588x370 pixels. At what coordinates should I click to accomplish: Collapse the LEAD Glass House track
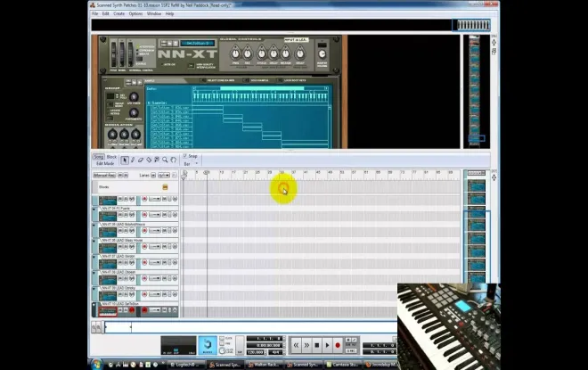click(94, 242)
